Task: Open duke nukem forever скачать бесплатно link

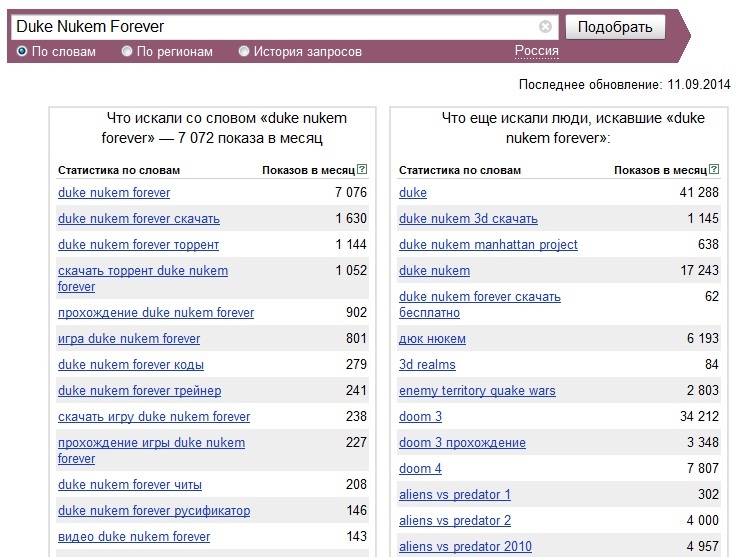Action: point(480,305)
